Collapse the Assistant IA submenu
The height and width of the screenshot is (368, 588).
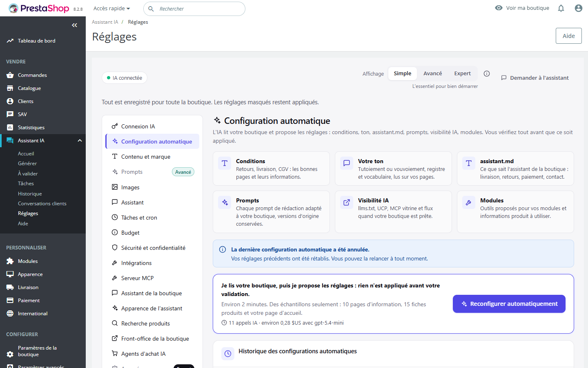click(80, 141)
